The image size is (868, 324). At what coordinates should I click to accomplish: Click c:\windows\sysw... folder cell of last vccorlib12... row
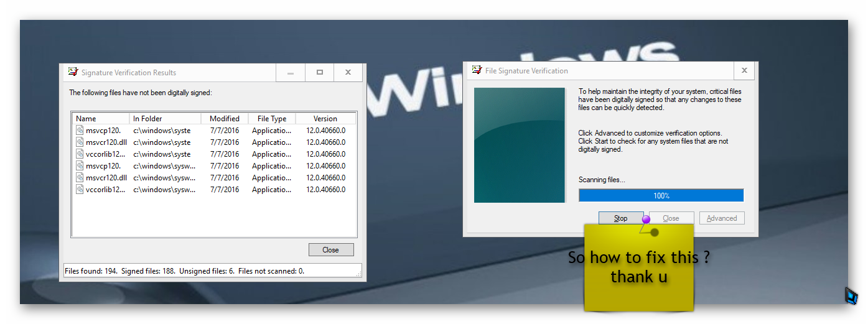point(164,190)
